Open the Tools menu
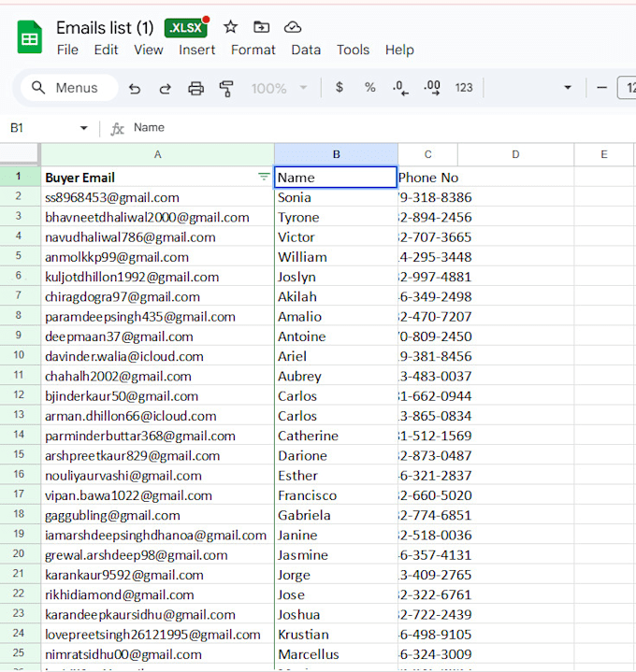Viewport: 636px width, 672px height. (353, 50)
